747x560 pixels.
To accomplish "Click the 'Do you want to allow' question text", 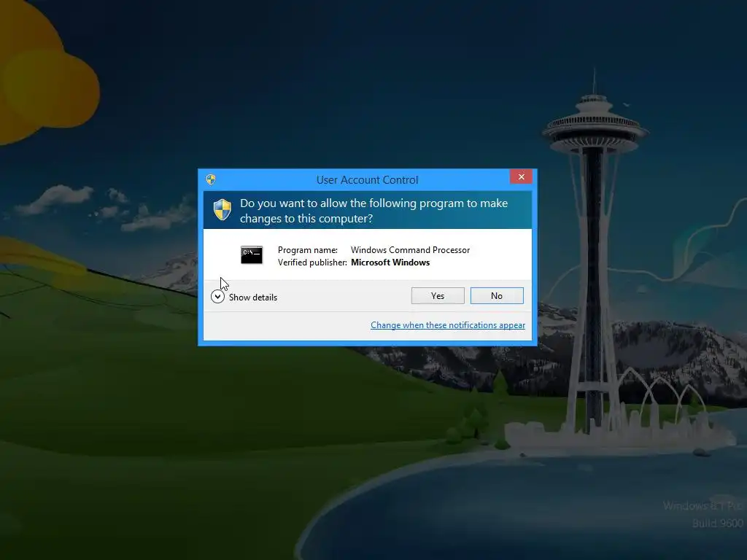I will pyautogui.click(x=373, y=211).
